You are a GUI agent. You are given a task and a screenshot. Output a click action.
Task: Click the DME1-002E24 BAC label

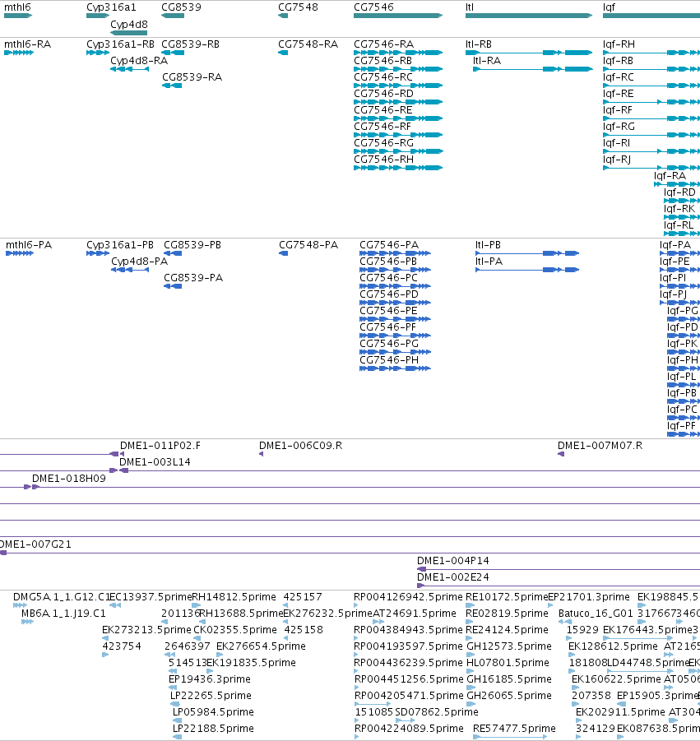point(452,577)
